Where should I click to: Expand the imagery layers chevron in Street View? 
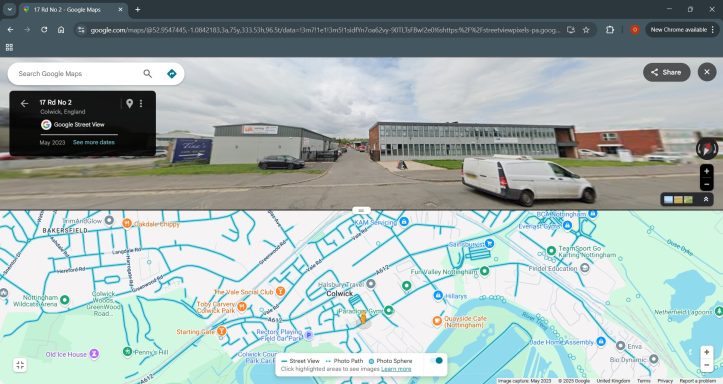[x=705, y=200]
